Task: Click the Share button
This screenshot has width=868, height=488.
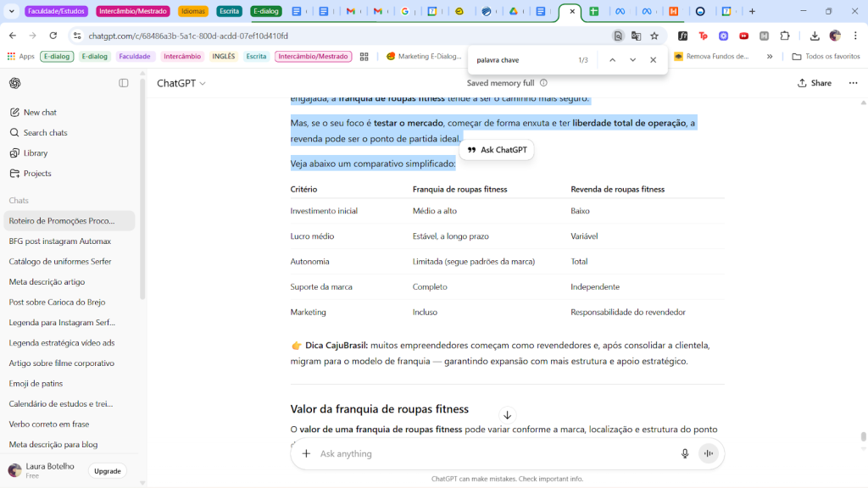Action: click(x=815, y=83)
